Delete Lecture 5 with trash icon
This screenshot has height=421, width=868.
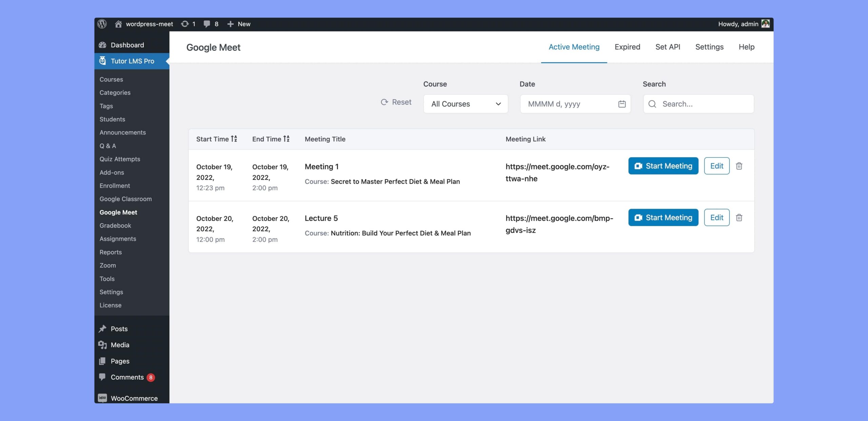point(739,217)
